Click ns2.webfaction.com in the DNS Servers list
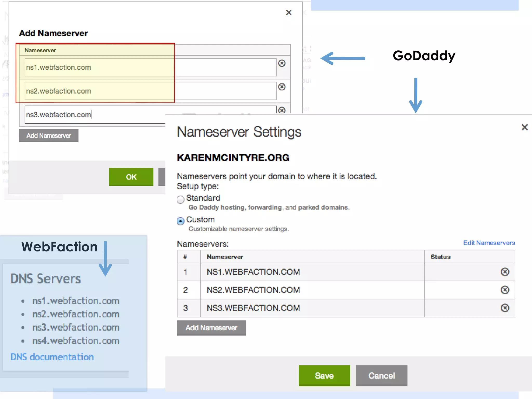Viewport: 532px width, 399px height. pos(76,314)
